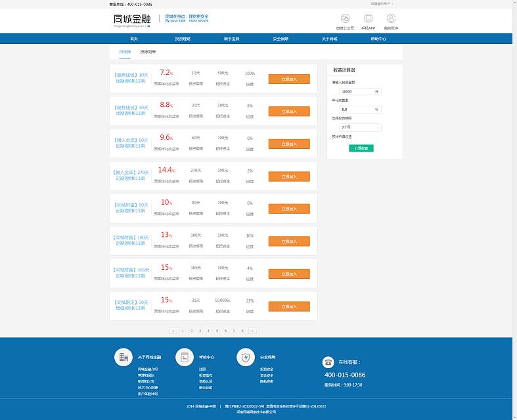Image resolution: width=517 pixels, height=420 pixels.
Task: Focus the investment amount field showing 10000
Action: point(360,92)
